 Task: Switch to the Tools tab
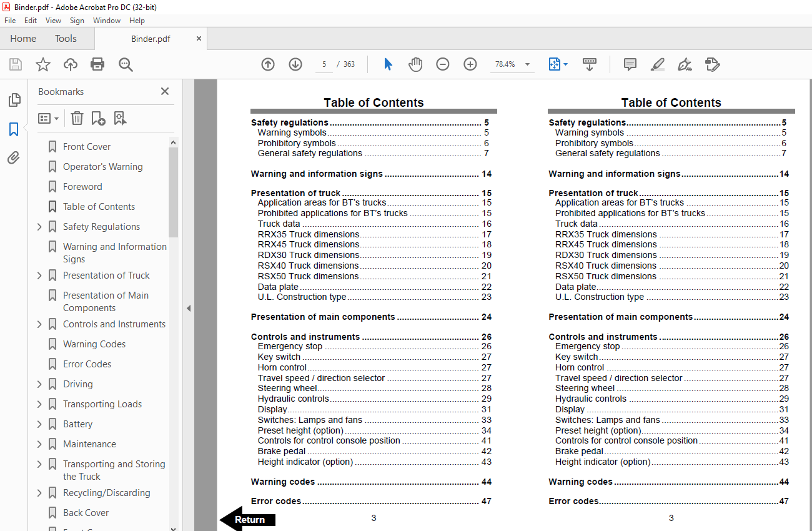coord(66,38)
